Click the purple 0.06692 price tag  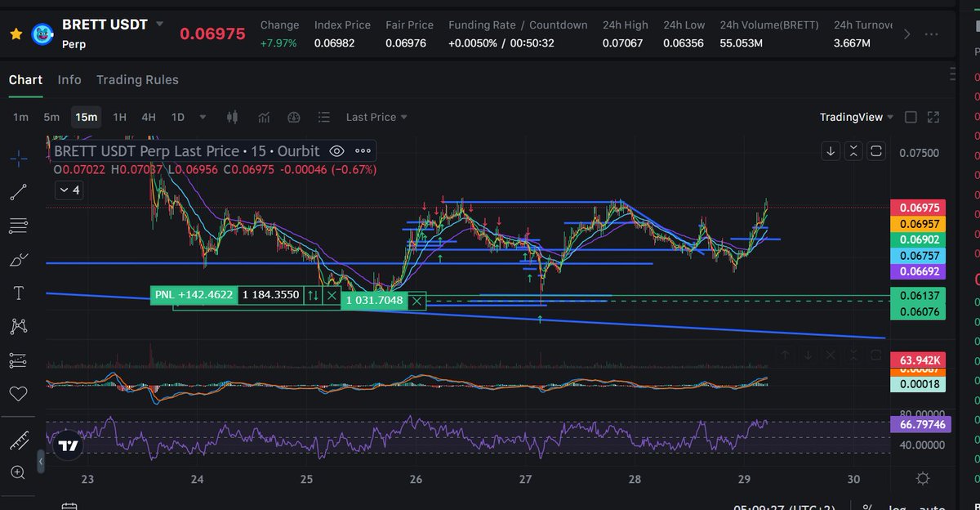click(x=919, y=271)
